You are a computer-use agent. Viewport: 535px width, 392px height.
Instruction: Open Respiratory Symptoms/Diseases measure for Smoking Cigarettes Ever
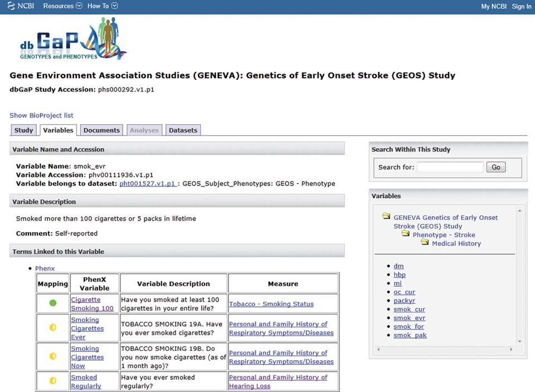(x=281, y=329)
